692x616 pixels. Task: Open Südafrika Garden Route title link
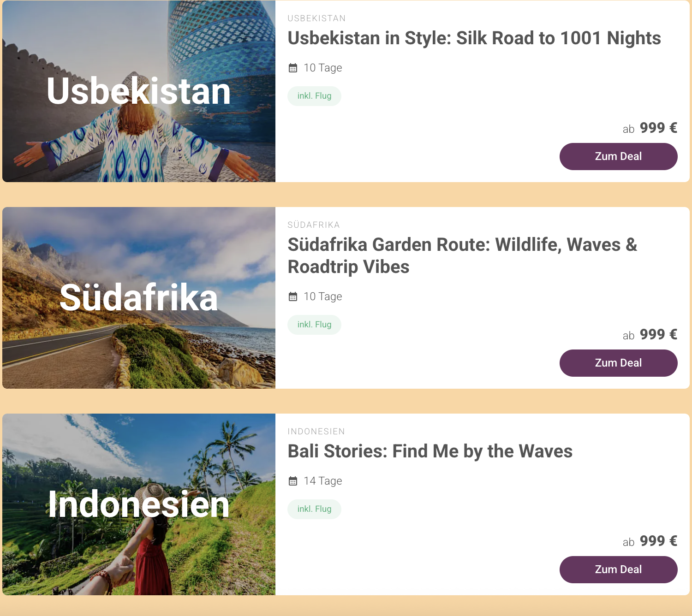[462, 255]
